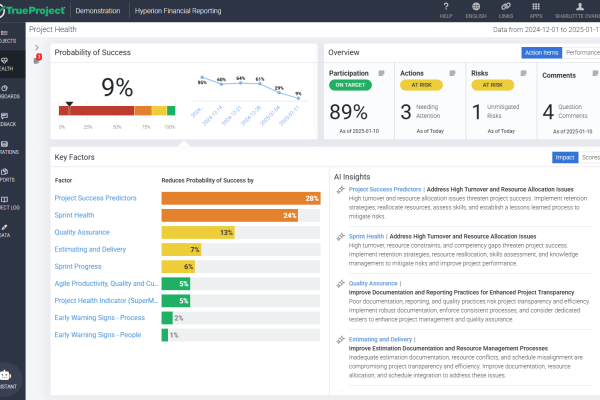600x400 pixels.
Task: Open Agile Productivity, Quality factor link
Action: coord(106,284)
